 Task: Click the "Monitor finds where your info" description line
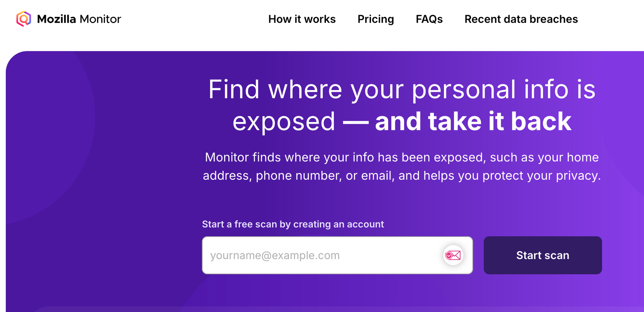point(402,157)
